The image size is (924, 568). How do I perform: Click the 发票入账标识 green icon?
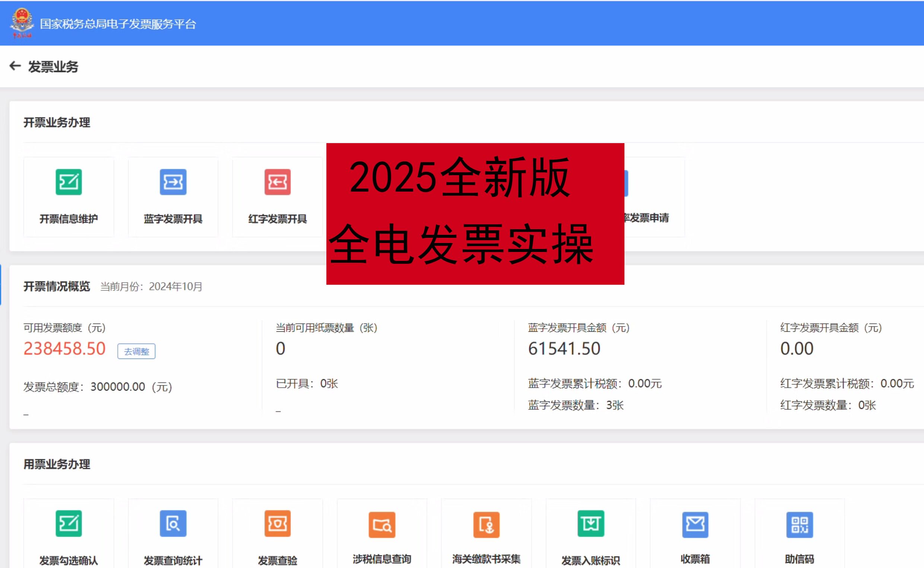pyautogui.click(x=591, y=523)
